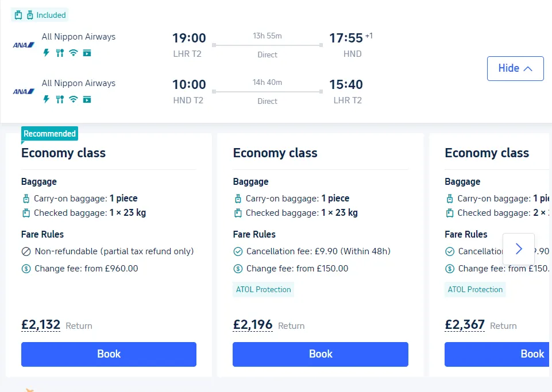
Task: Click the meal icon on outbound flight
Action: [x=60, y=53]
